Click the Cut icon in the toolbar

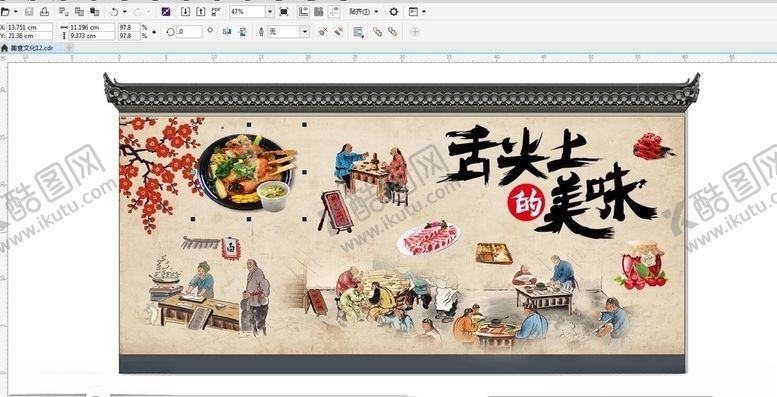click(x=63, y=11)
